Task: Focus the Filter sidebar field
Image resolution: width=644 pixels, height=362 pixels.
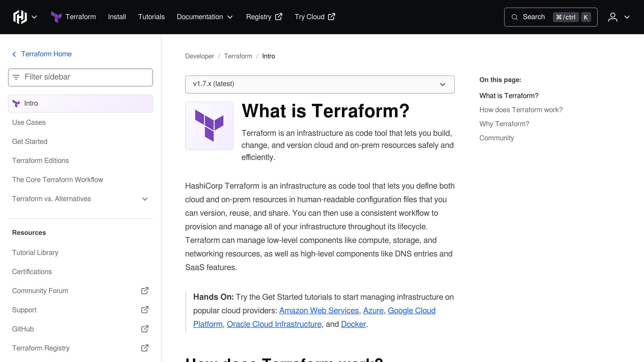Action: tap(80, 77)
